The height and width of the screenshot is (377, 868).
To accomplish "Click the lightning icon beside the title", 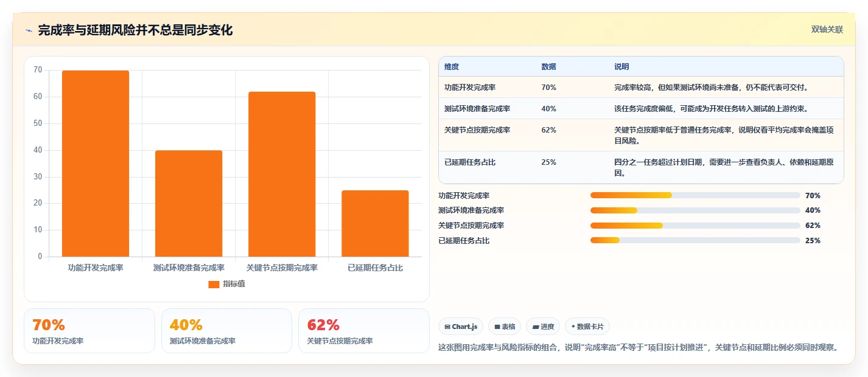I will tap(29, 30).
